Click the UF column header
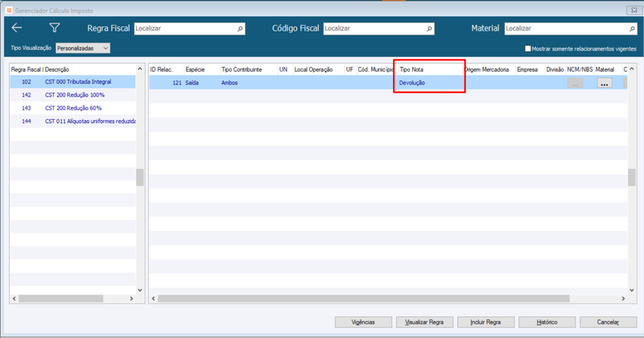Screen dimensions: 644x338 (350, 69)
